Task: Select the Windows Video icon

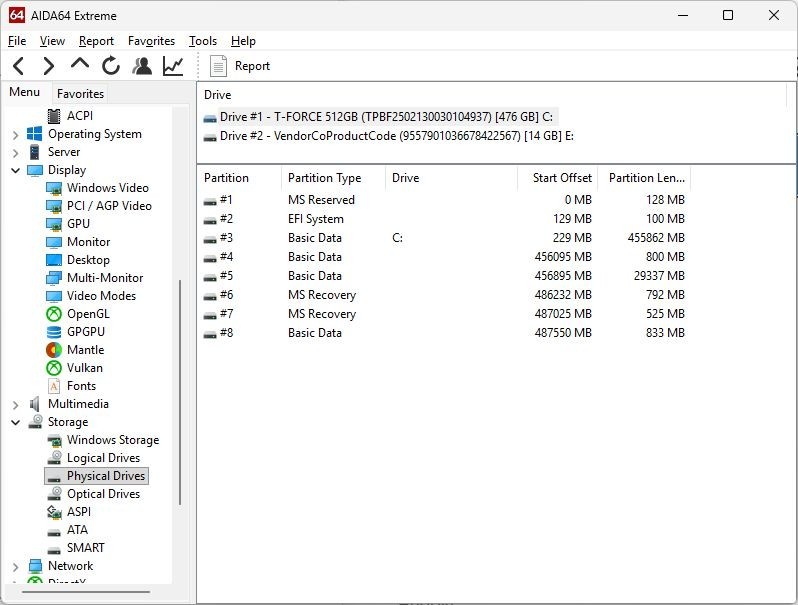Action: (x=54, y=188)
